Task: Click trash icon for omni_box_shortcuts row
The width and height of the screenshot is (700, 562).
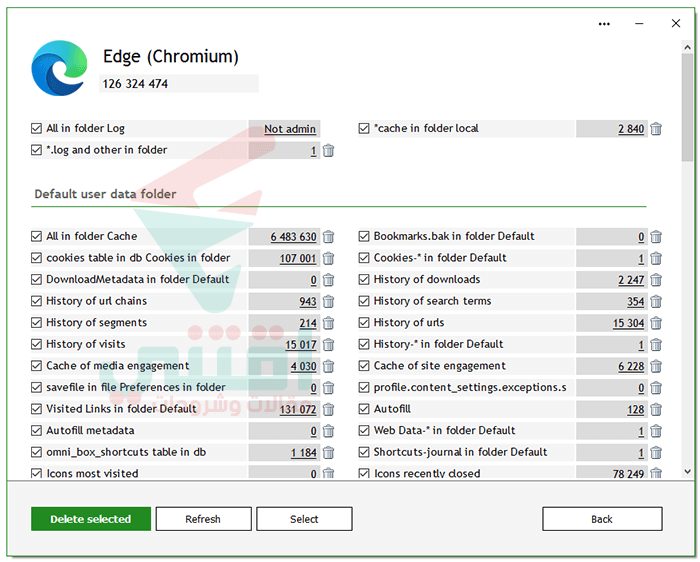Action: (328, 453)
